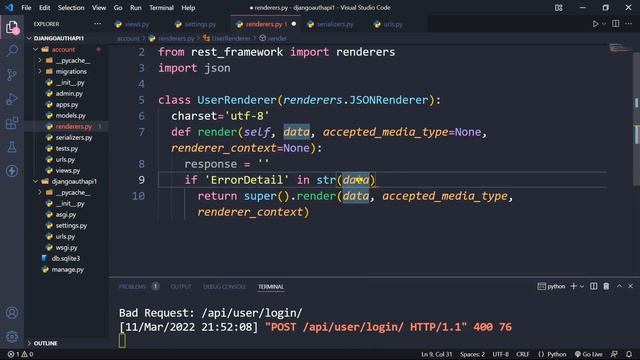Image resolution: width=640 pixels, height=360 pixels.
Task: Change indentation via Spaces: 2
Action: point(472,354)
